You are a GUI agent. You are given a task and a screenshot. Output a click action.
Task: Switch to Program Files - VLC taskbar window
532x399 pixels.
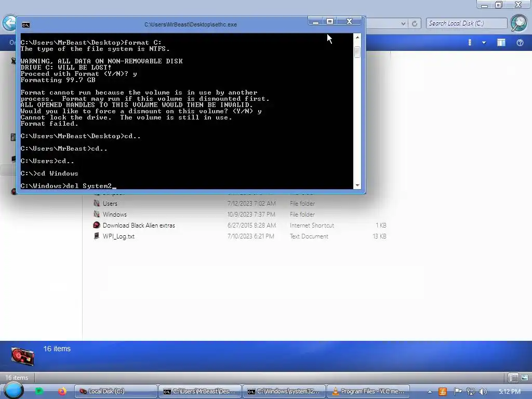tap(368, 391)
